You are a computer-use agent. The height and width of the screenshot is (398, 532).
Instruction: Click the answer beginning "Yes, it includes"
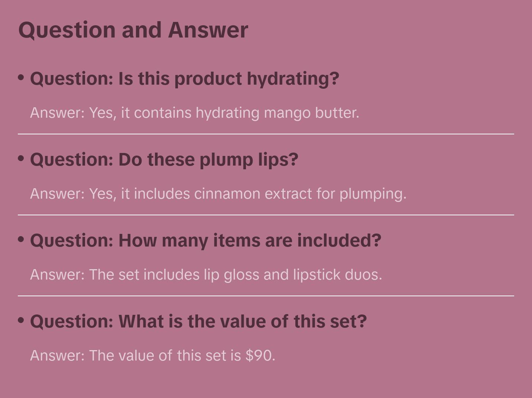(218, 194)
